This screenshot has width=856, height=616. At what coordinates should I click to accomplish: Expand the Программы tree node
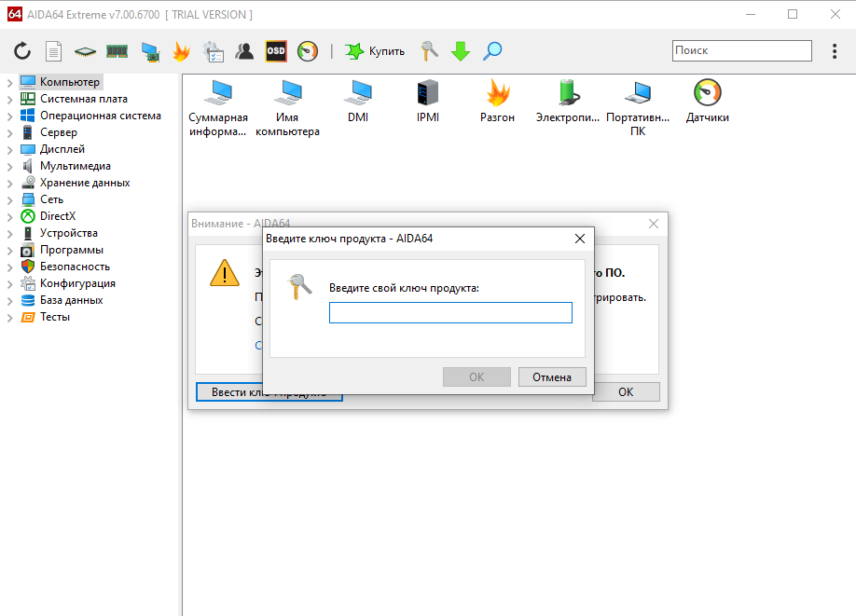[9, 251]
